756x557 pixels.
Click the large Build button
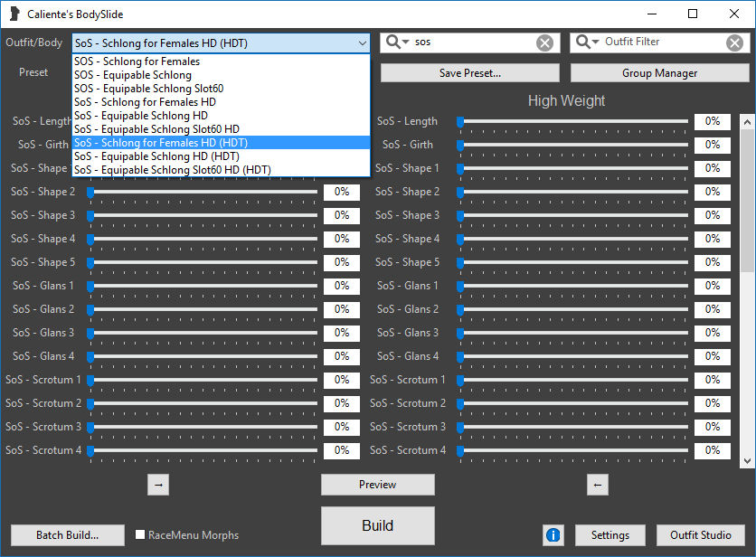click(x=377, y=525)
